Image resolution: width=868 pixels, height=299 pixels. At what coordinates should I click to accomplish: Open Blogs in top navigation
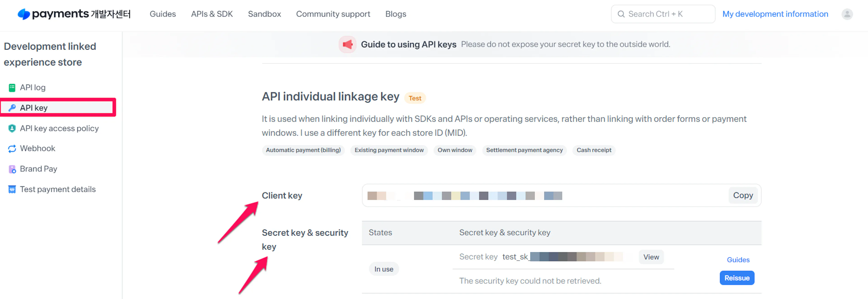coord(396,14)
